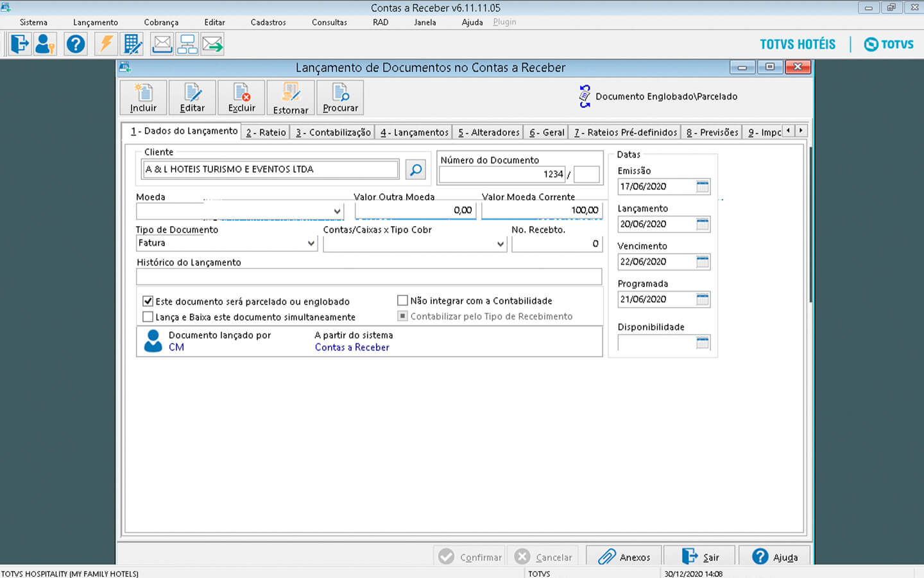Open the Cobrança menu
924x578 pixels.
click(x=161, y=22)
